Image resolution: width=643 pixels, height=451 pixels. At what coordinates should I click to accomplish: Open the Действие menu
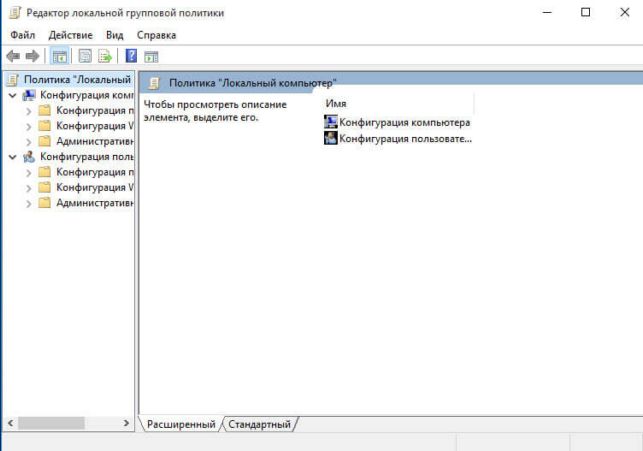[71, 35]
